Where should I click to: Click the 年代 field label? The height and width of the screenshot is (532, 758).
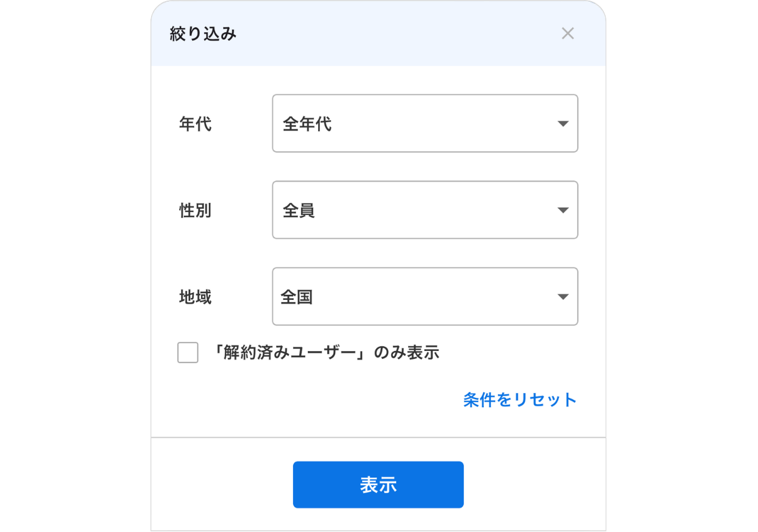pos(196,124)
